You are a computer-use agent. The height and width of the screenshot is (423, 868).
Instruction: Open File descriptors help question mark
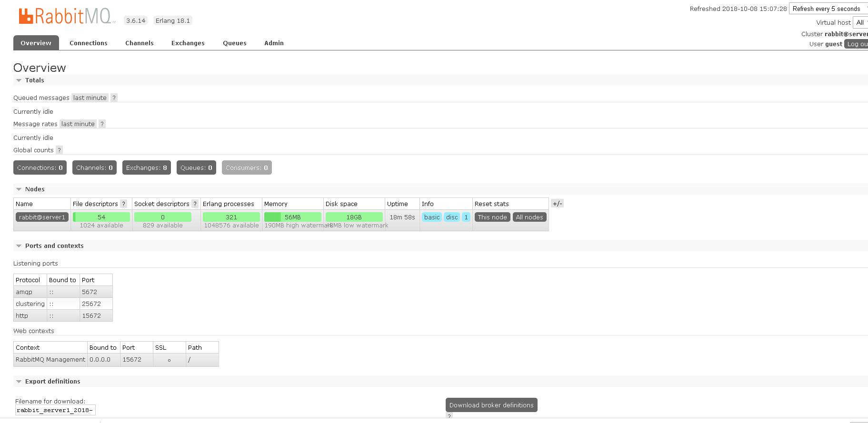(123, 204)
